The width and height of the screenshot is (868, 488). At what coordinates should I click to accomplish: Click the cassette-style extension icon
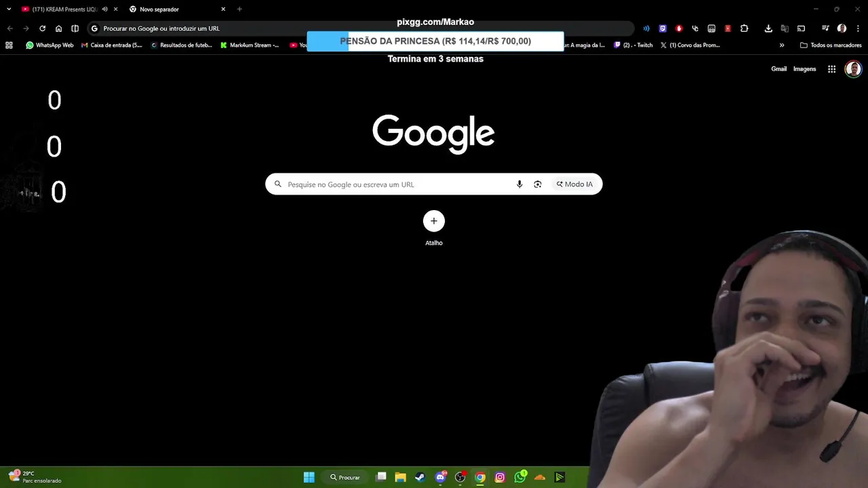[711, 28]
